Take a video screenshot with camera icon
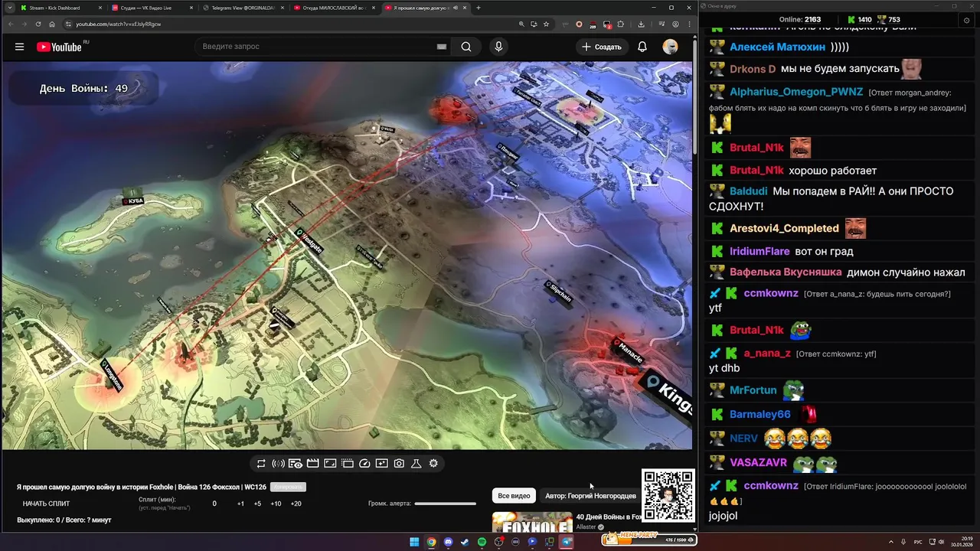Screen dimensions: 980x551 399,464
